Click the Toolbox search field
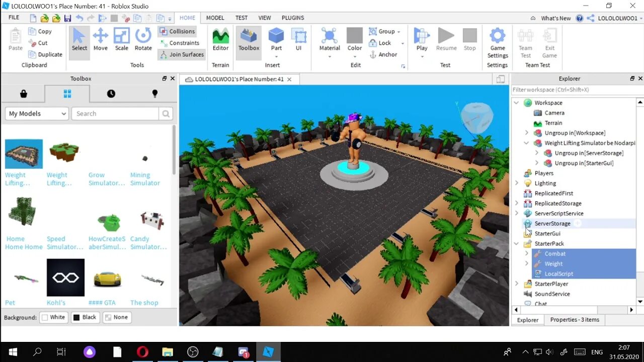 pos(115,114)
